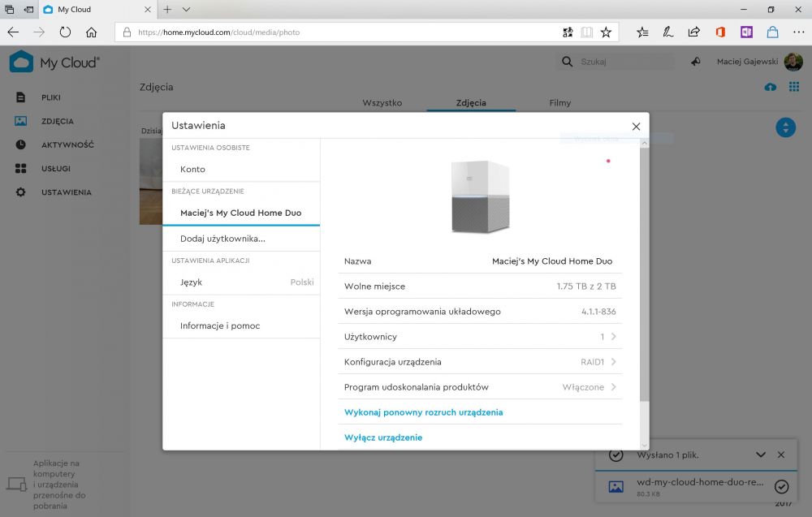Click uploaded file wd-my-cloud-home-duo entry

[697, 486]
